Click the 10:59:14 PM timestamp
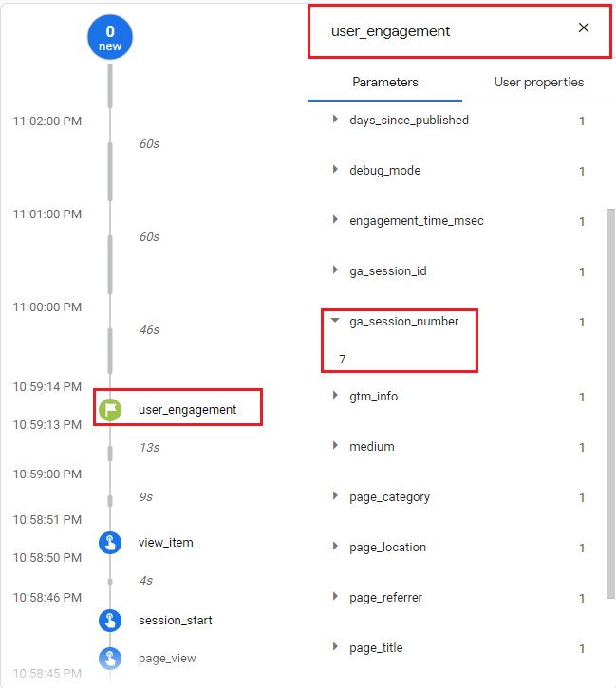Viewport: 616px width, 688px height. coord(47,387)
